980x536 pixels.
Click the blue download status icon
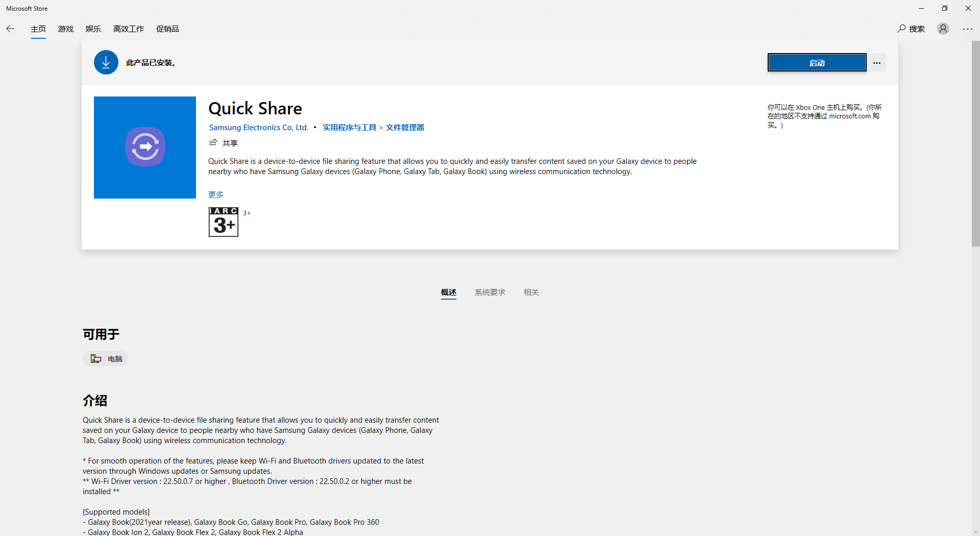click(106, 62)
